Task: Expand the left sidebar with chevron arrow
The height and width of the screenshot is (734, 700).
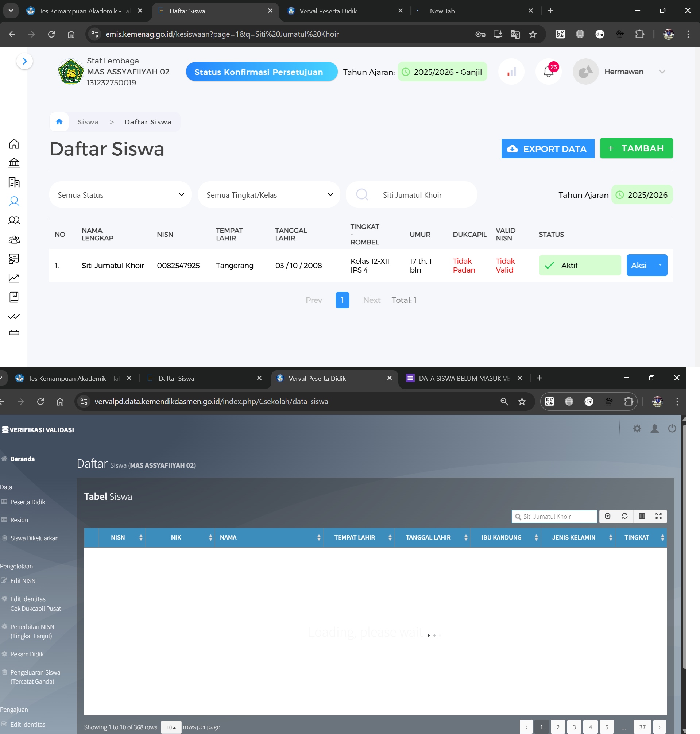Action: pyautogui.click(x=25, y=61)
